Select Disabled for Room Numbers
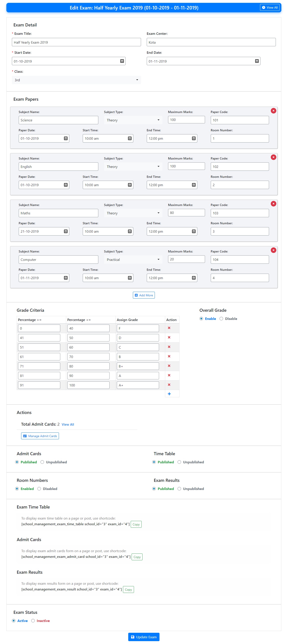This screenshot has width=284, height=644. [x=39, y=489]
